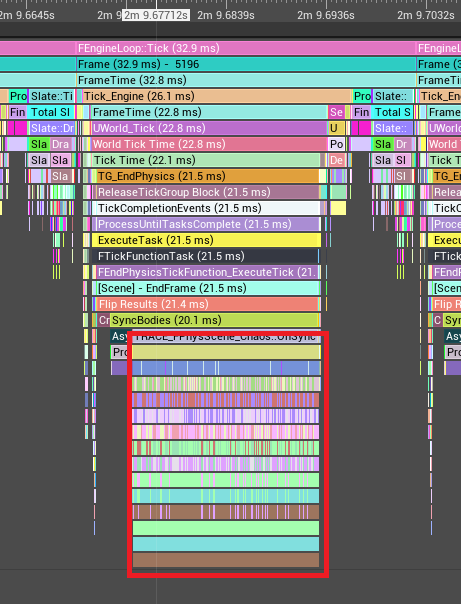The height and width of the screenshot is (604, 461).
Task: Click the SyncBodies (20.1 ms) event
Action: coord(215,320)
